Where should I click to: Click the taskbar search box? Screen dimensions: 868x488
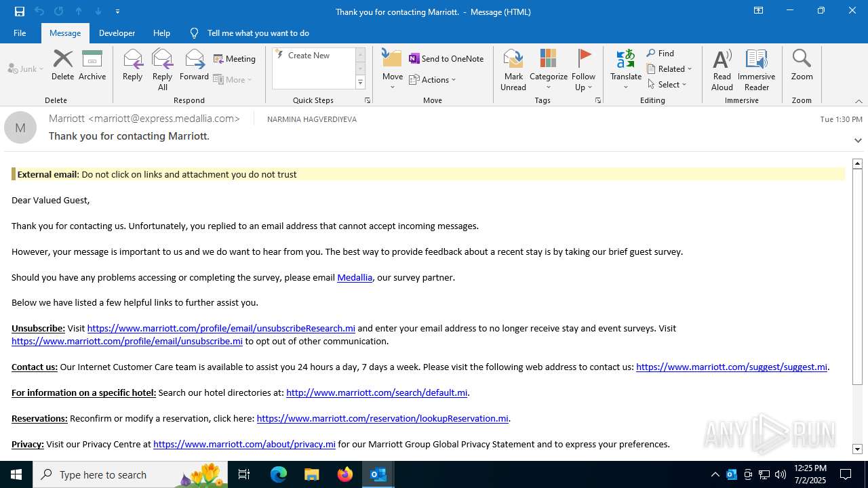pos(130,474)
